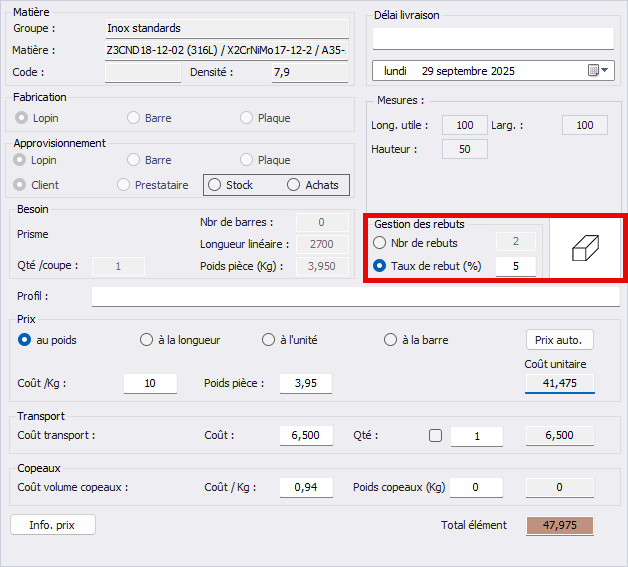628x567 pixels.
Task: Choose Achats as supply source
Action: pyautogui.click(x=293, y=185)
